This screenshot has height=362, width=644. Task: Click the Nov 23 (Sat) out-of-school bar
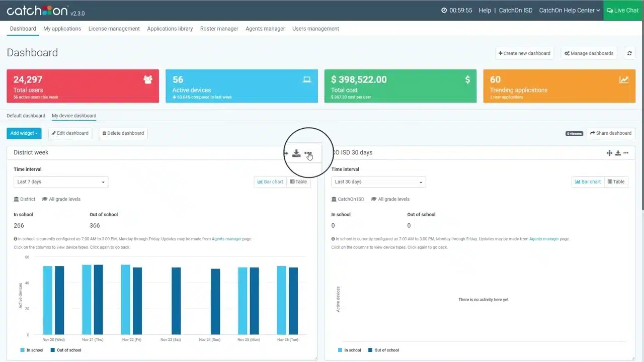pyautogui.click(x=176, y=301)
